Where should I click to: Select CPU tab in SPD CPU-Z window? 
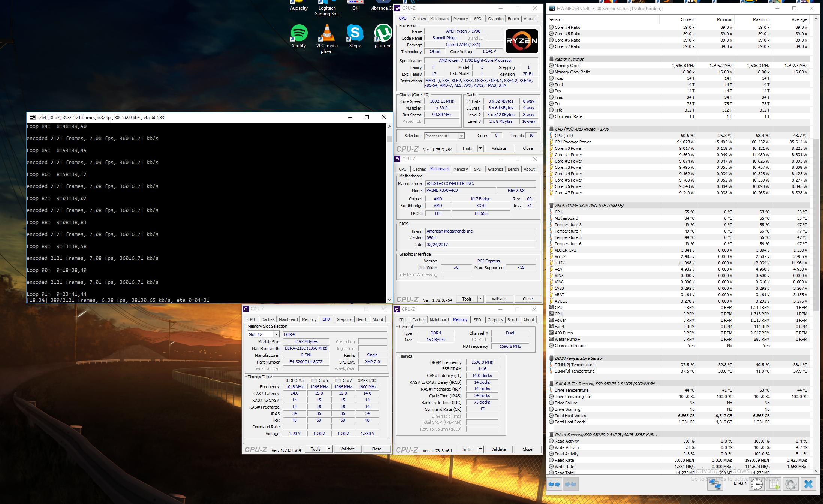pos(251,319)
